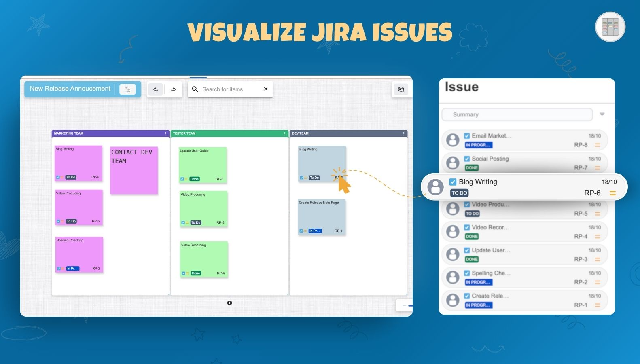Select the Video Recording sticky note
Screen dimensions: 640x364
pos(204,259)
